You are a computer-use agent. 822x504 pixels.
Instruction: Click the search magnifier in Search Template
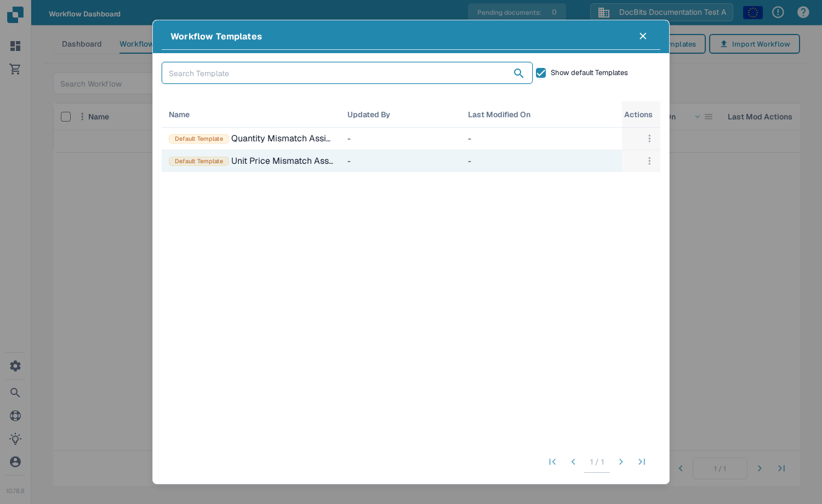518,73
